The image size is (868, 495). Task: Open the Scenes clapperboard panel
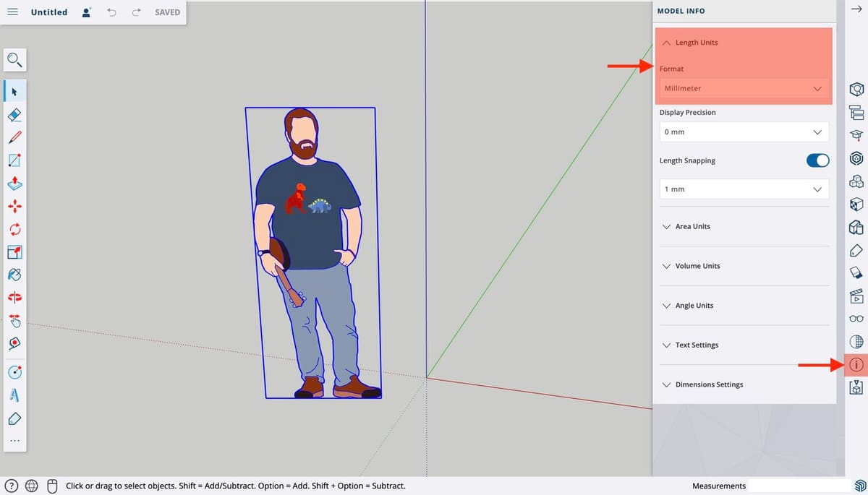[856, 296]
